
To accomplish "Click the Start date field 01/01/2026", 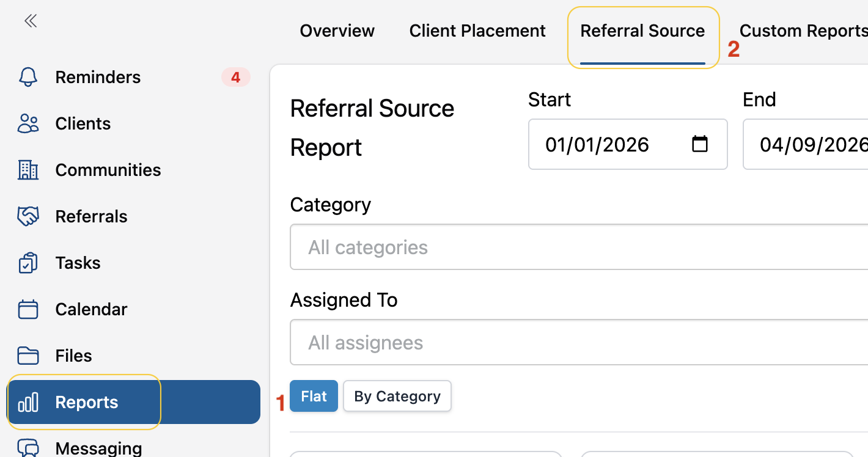I will tap(628, 144).
